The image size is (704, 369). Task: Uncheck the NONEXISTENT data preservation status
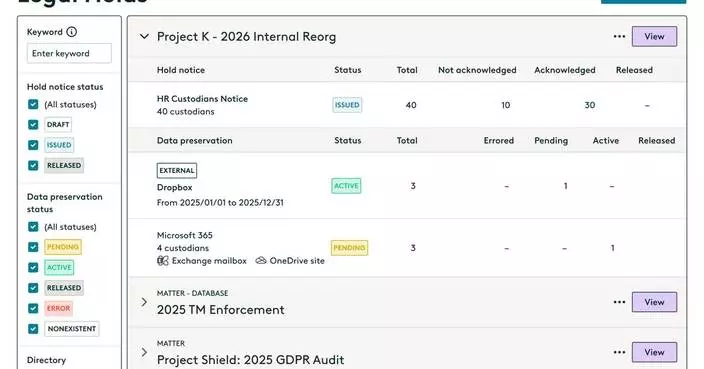pyautogui.click(x=33, y=329)
